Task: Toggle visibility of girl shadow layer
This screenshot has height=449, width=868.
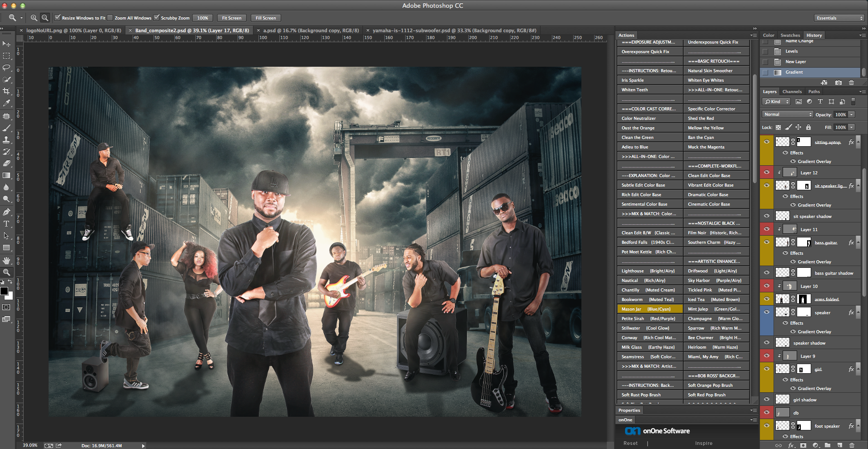Action: click(x=767, y=399)
